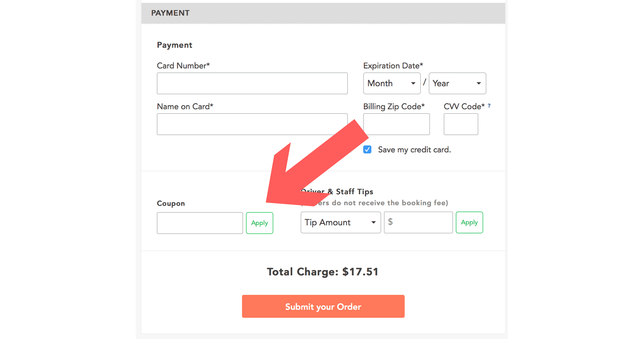
Task: Open the Month expiration dropdown
Action: [392, 83]
